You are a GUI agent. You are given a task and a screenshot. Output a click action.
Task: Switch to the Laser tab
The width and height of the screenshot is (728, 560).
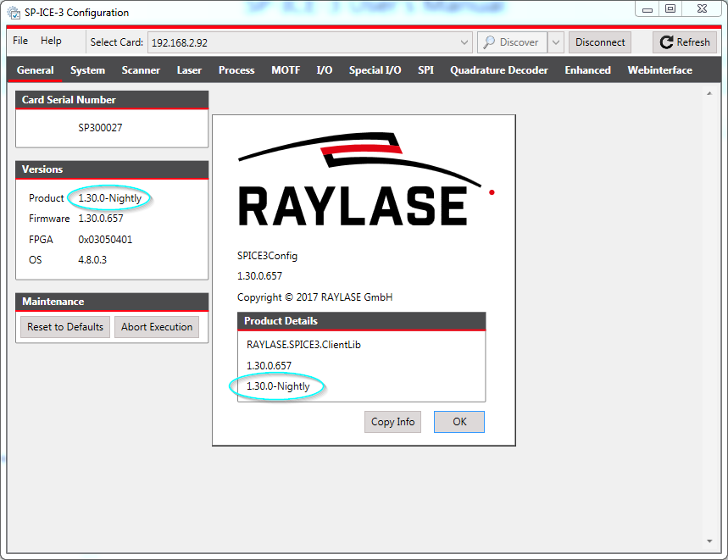click(189, 70)
